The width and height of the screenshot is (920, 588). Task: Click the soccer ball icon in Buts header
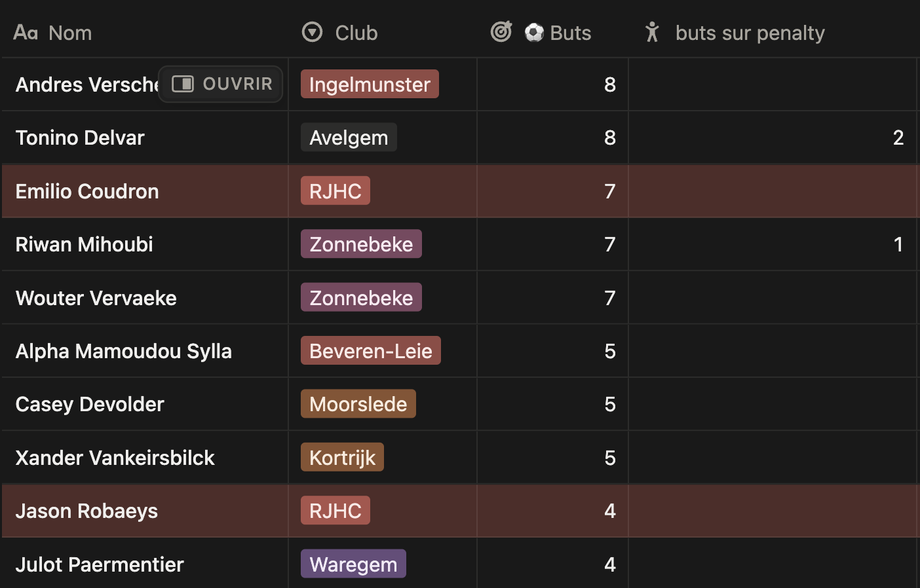point(534,32)
